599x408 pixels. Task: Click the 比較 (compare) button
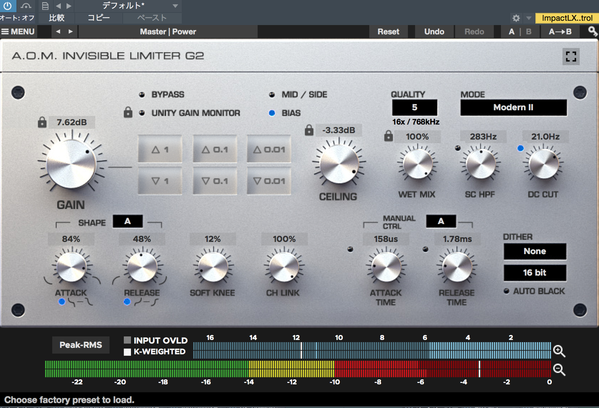pyautogui.click(x=57, y=18)
